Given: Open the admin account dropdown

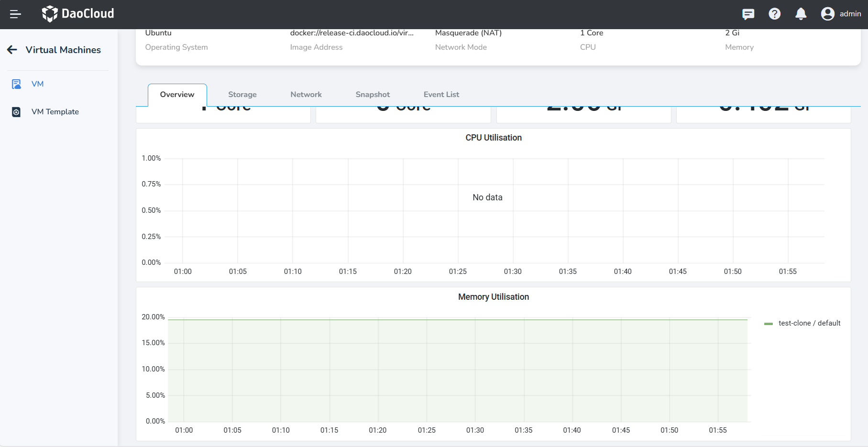Looking at the screenshot, I should click(x=850, y=14).
